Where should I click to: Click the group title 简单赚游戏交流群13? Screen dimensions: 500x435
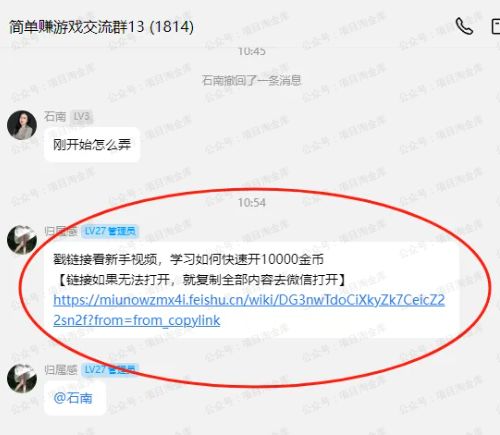[76, 27]
